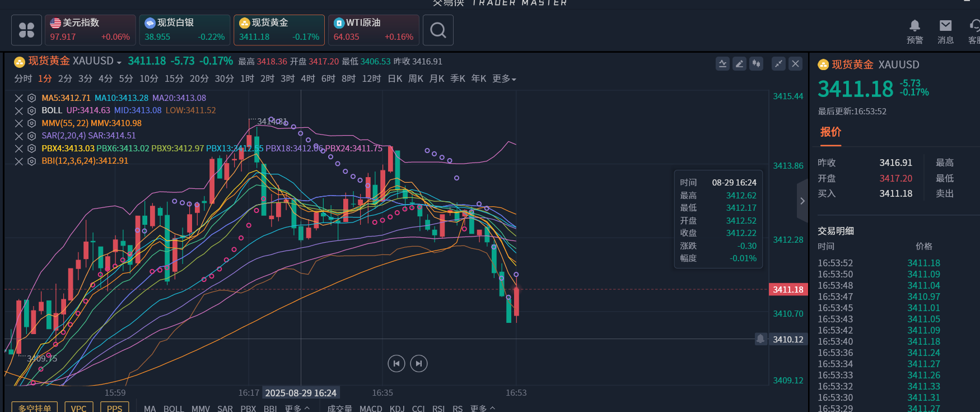980x412 pixels.
Task: Expand 更多 after the BBI indicator
Action: coord(297,409)
